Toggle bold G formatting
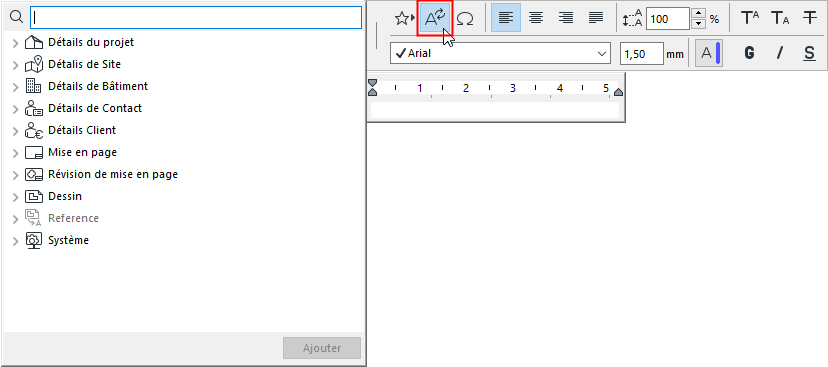Image resolution: width=828 pixels, height=367 pixels. (749, 53)
